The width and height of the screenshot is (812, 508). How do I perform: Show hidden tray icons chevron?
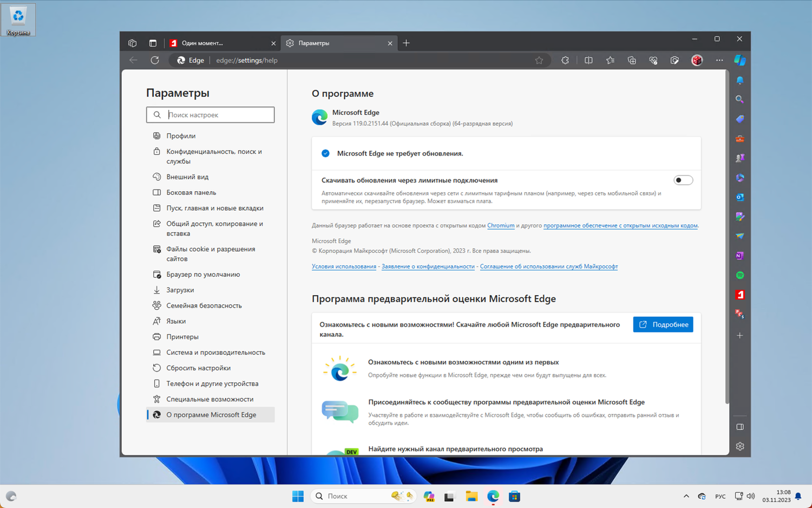[x=686, y=496]
